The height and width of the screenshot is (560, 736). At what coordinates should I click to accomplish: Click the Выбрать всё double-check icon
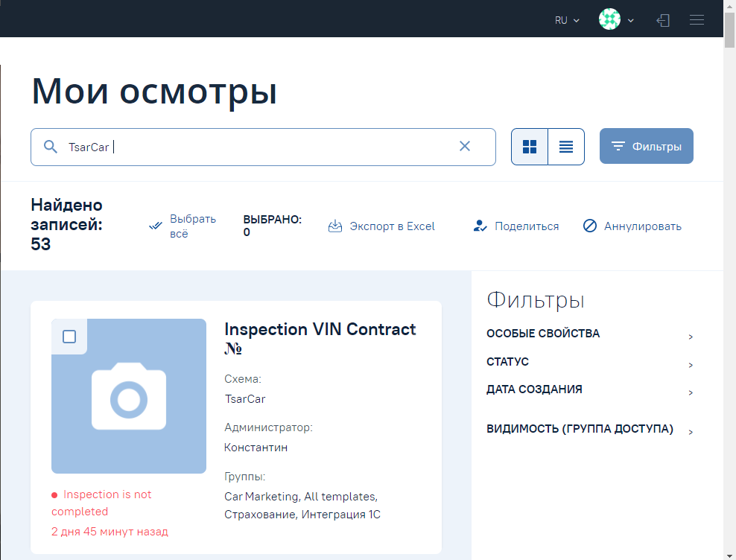(x=156, y=226)
